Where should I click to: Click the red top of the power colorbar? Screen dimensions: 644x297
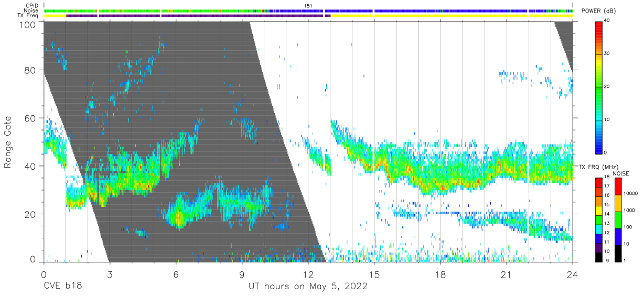[599, 24]
